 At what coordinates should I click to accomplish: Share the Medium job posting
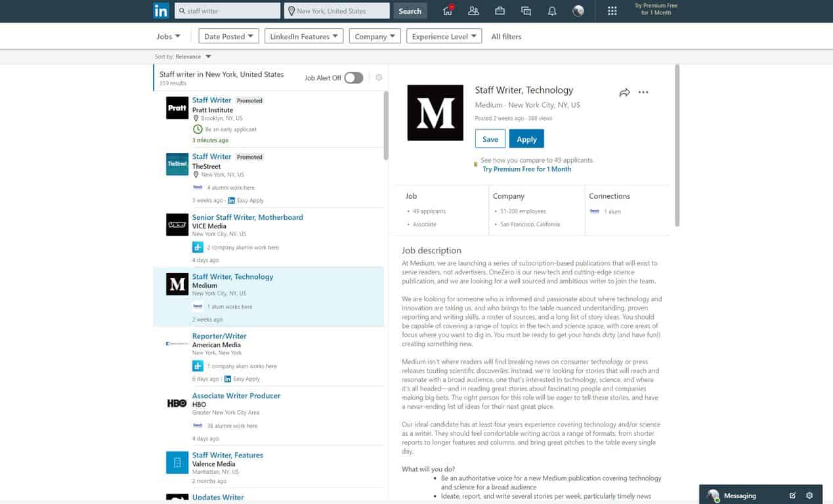[x=624, y=93]
